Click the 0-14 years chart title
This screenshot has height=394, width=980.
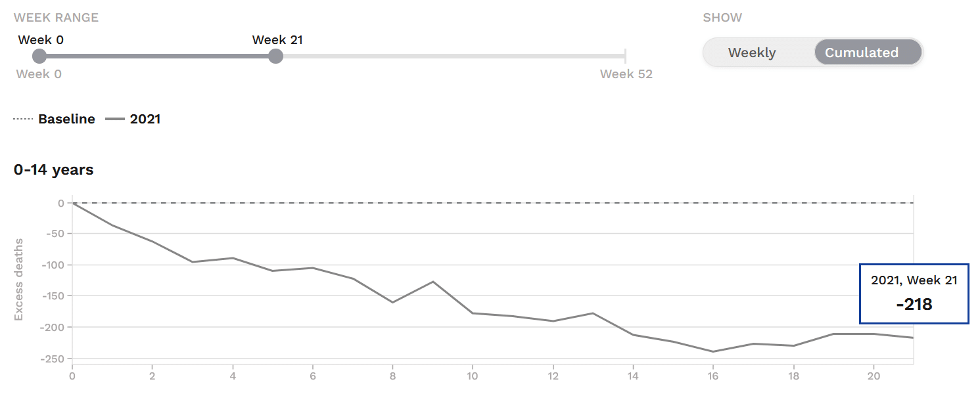pyautogui.click(x=54, y=169)
